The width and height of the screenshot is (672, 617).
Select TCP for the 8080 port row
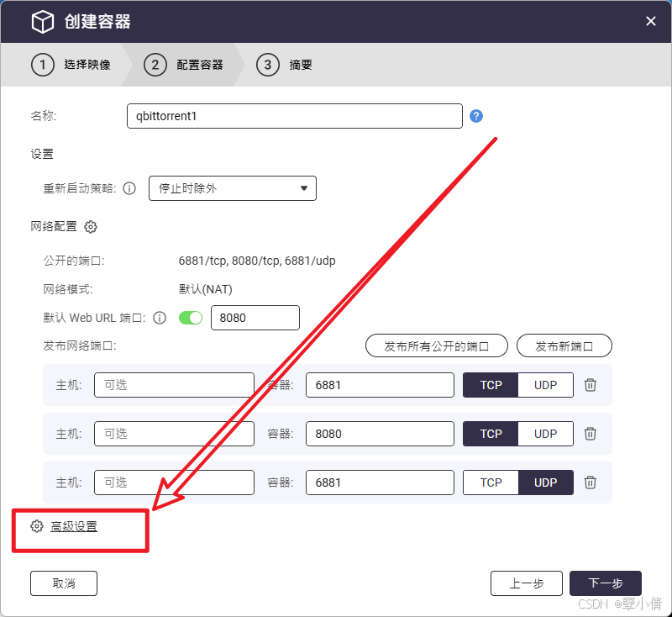pyautogui.click(x=491, y=434)
